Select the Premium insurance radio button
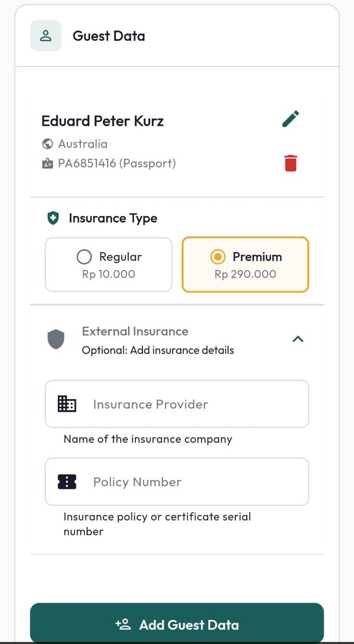The height and width of the screenshot is (644, 354). [x=218, y=257]
